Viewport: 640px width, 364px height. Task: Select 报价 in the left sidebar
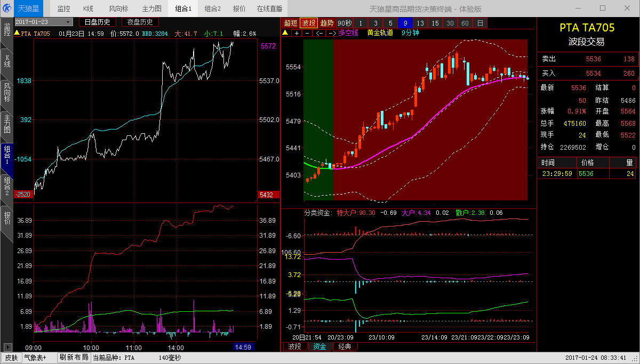coord(7,217)
